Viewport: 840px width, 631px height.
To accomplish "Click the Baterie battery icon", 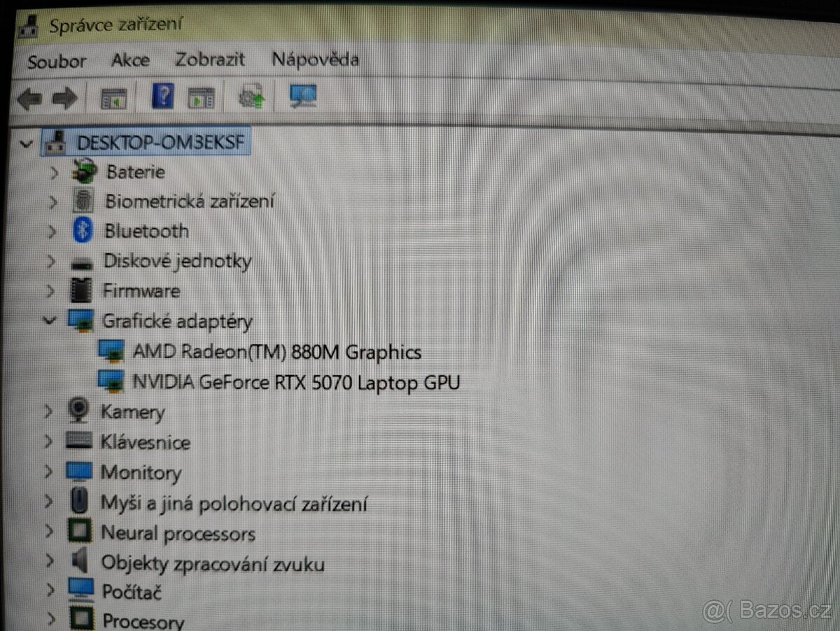I will pos(85,171).
